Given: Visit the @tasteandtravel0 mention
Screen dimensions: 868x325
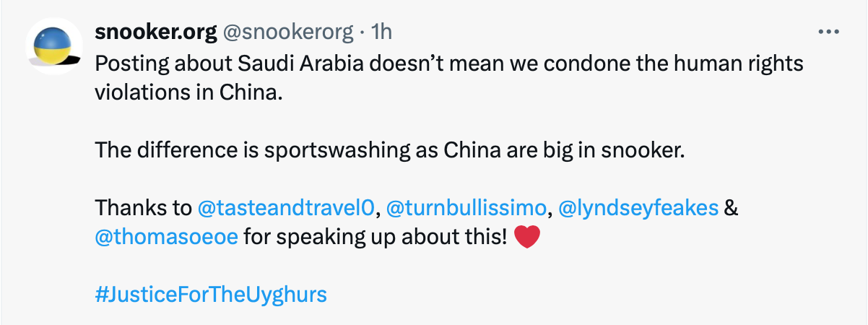Looking at the screenshot, I should click(x=286, y=209).
